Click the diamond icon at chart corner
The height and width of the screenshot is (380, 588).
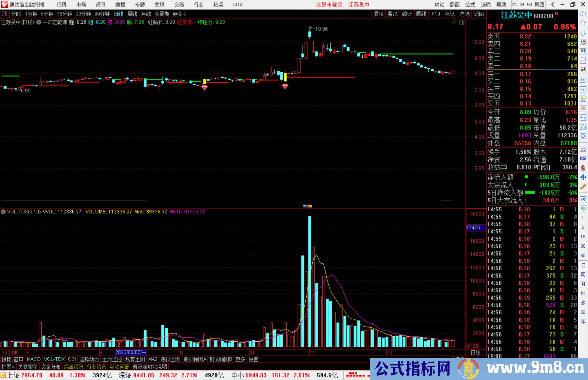(x=454, y=22)
